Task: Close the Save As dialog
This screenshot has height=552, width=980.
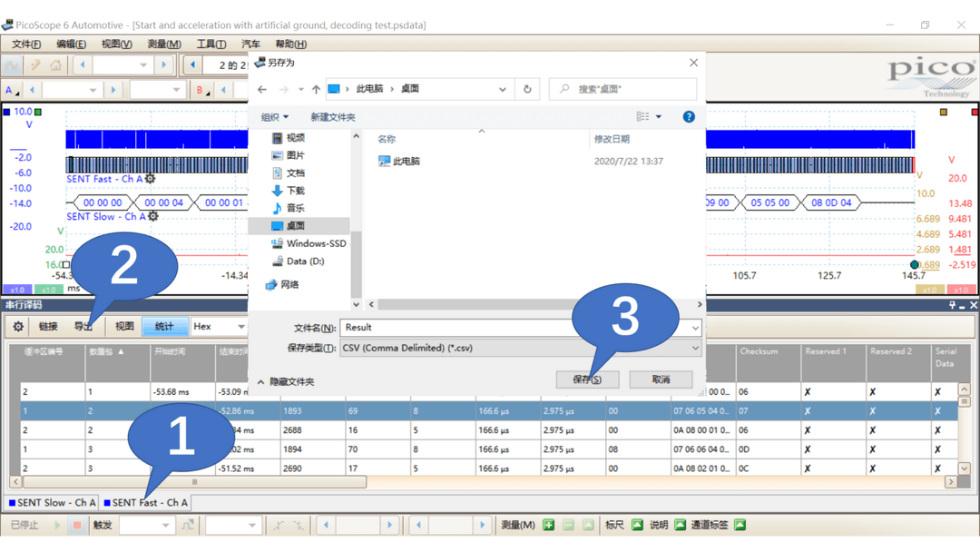Action: tap(694, 63)
